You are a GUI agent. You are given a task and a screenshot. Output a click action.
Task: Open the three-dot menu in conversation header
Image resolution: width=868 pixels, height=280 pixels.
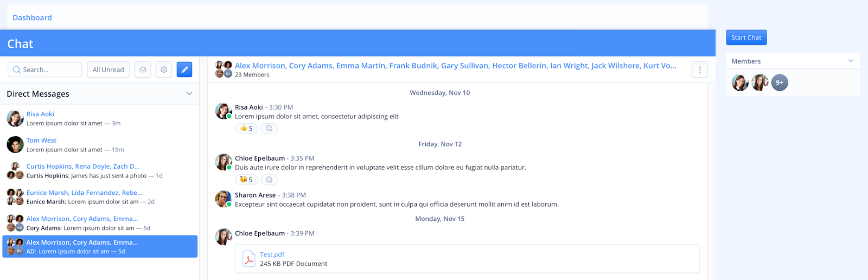(700, 69)
